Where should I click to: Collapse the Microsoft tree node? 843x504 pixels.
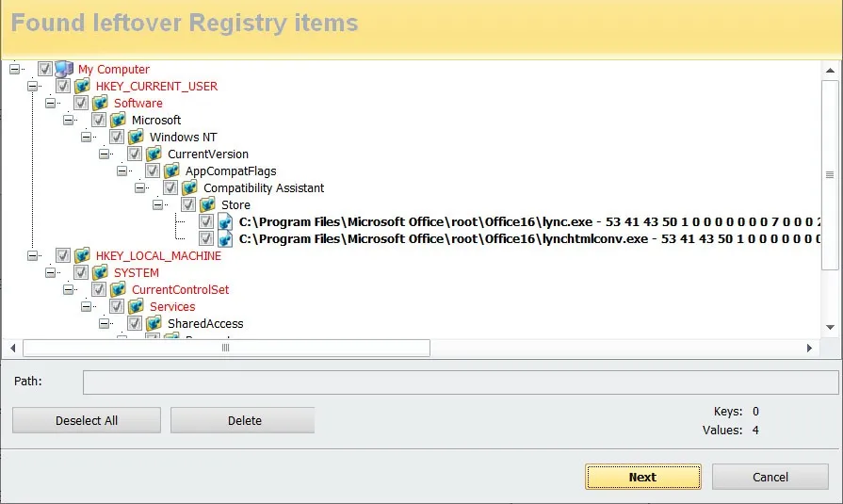click(x=68, y=120)
